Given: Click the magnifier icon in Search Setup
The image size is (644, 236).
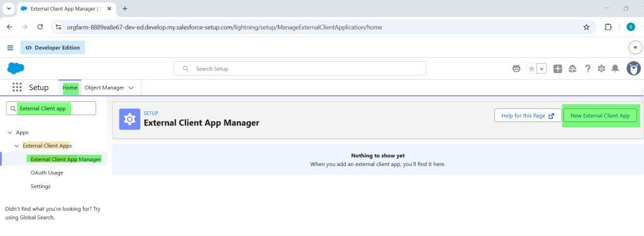Looking at the screenshot, I should pos(186,69).
